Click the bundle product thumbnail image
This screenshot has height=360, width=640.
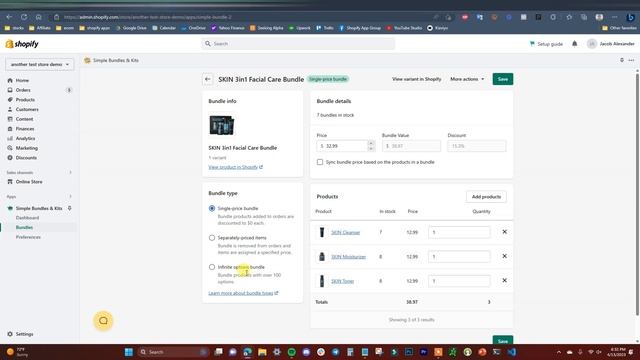(x=222, y=125)
